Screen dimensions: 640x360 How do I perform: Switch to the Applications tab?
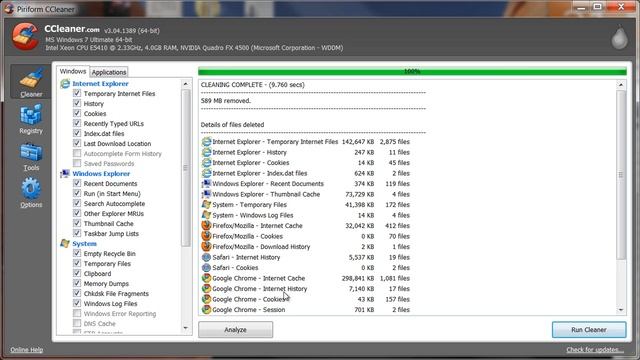tap(109, 72)
